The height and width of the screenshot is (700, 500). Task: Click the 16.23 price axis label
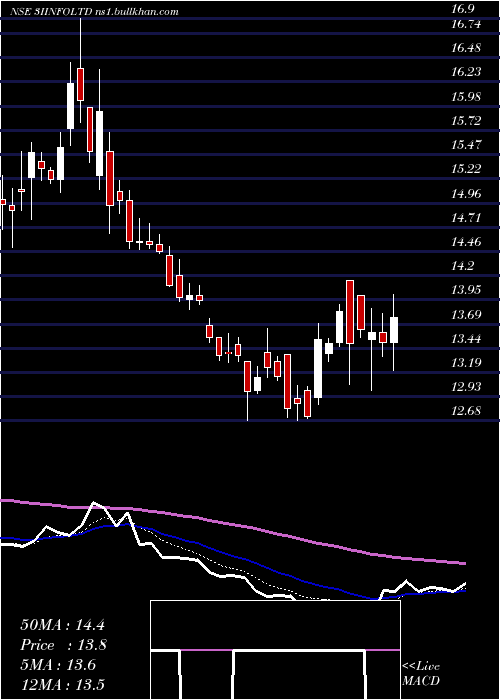pyautogui.click(x=467, y=72)
